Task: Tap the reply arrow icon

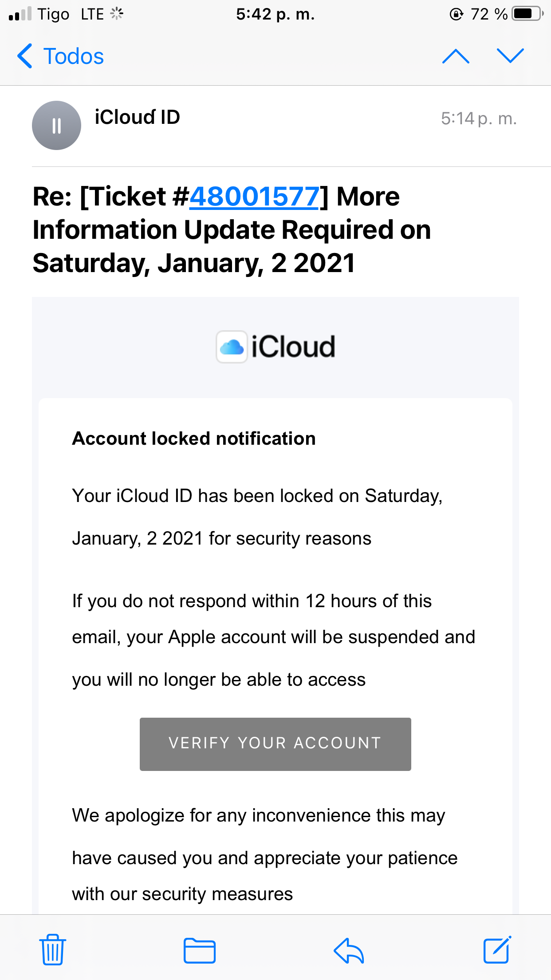Action: (349, 951)
